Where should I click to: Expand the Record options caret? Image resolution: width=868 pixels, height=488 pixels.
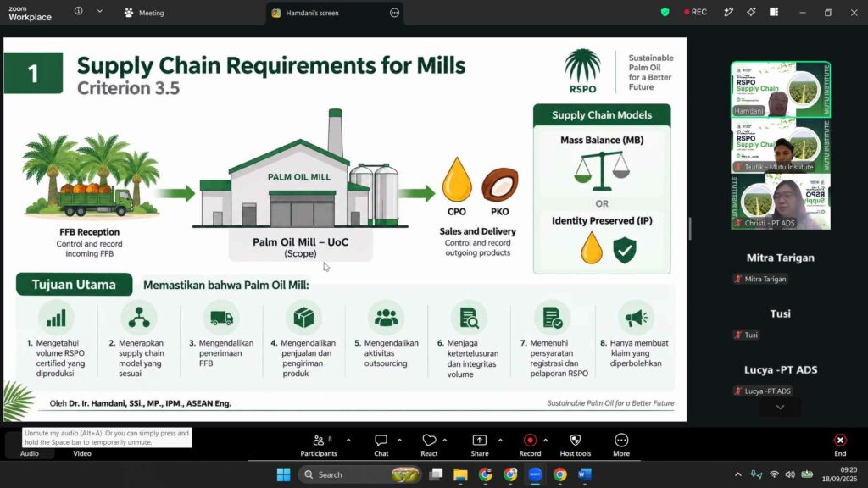[x=545, y=441]
